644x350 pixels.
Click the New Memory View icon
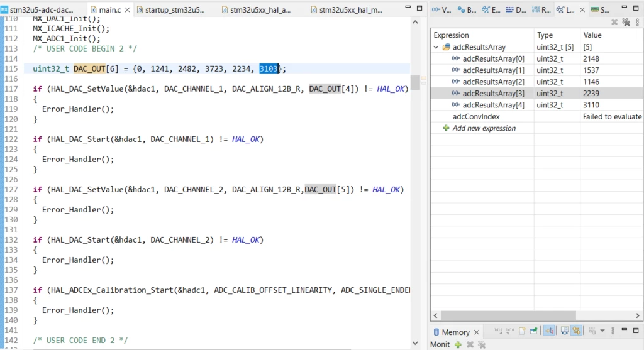[x=533, y=331]
